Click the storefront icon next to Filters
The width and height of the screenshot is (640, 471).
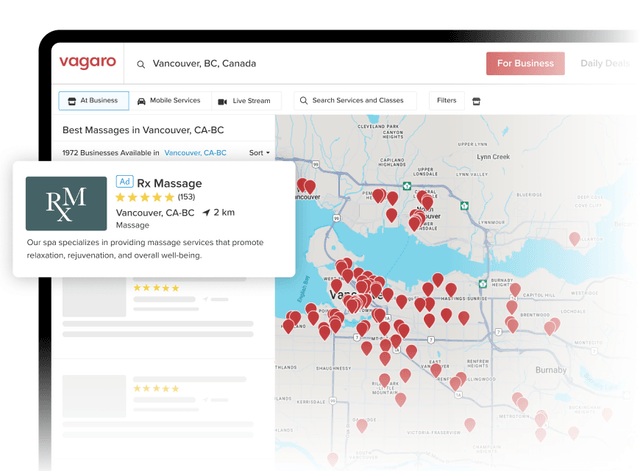click(x=476, y=101)
